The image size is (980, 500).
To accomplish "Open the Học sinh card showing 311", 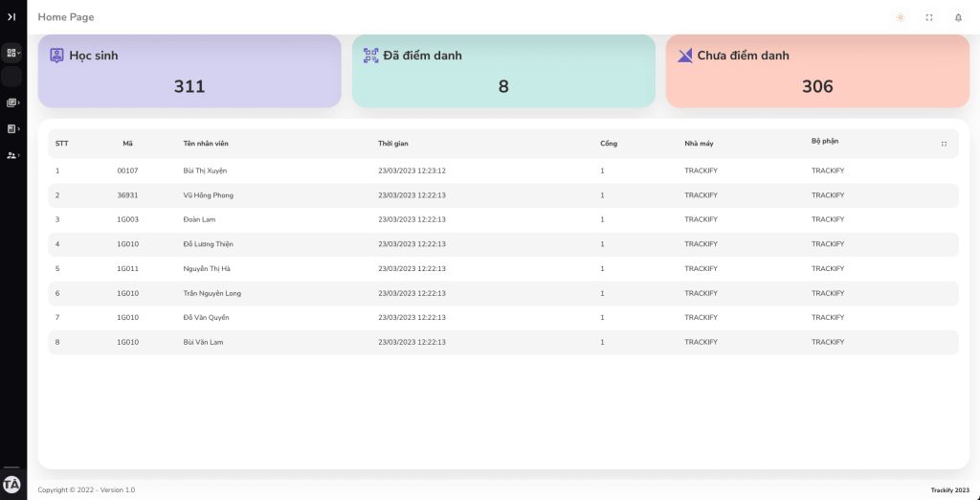I will pyautogui.click(x=189, y=72).
